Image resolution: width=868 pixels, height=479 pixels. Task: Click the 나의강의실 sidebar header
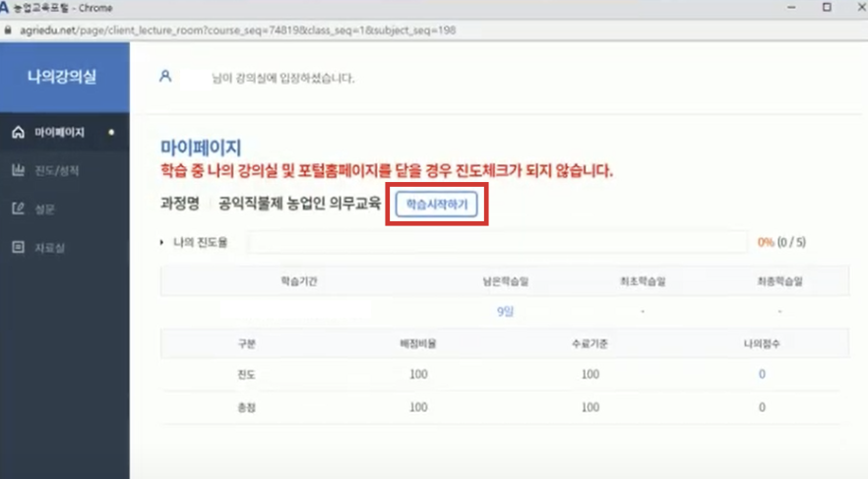click(65, 77)
